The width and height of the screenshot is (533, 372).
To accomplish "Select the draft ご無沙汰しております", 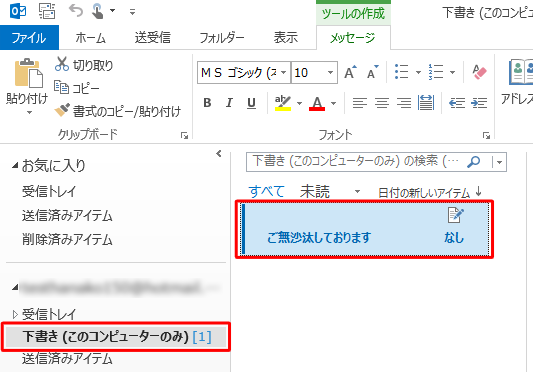I will coord(364,229).
